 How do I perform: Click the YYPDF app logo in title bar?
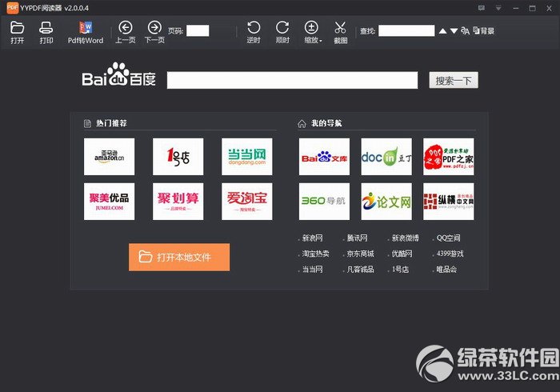pos(13,7)
